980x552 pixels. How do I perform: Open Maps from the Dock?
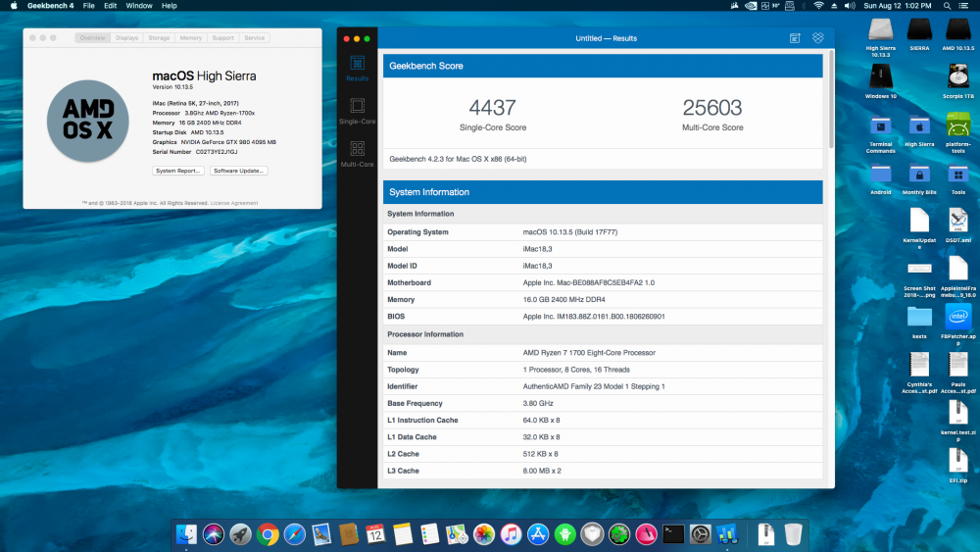[457, 534]
